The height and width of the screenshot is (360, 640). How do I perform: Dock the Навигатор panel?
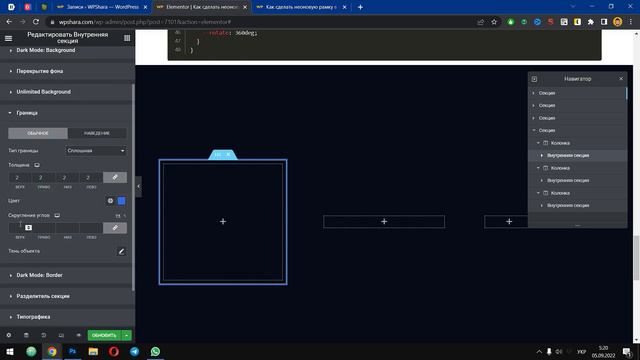(534, 79)
